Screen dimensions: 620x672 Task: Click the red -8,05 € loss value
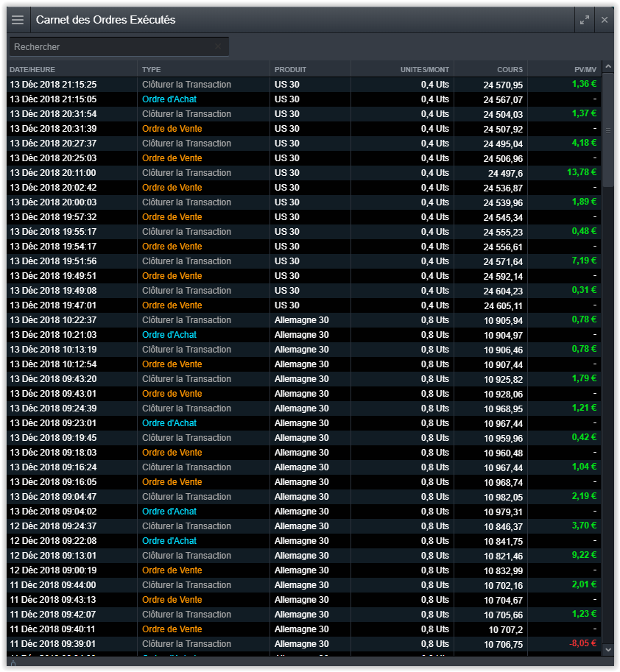click(x=582, y=643)
